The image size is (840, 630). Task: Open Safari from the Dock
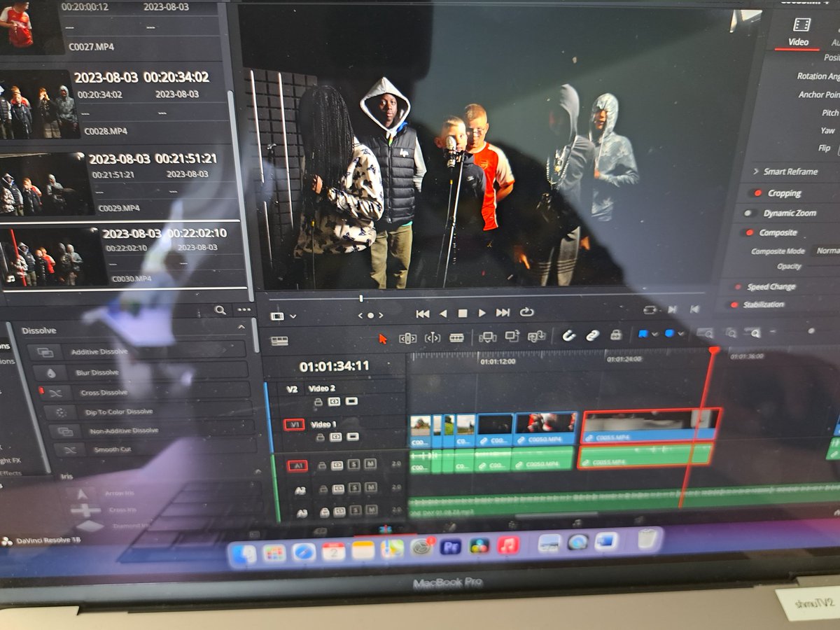pos(304,552)
